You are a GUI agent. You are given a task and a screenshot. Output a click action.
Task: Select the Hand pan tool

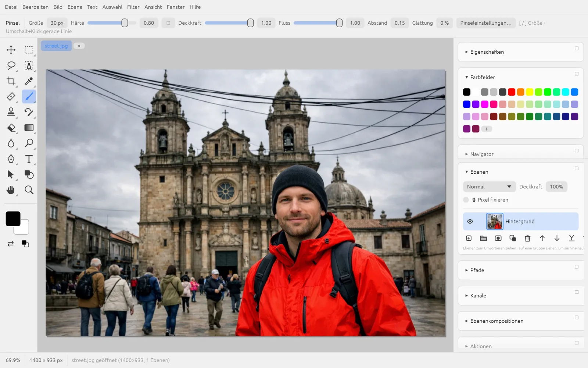click(x=11, y=190)
